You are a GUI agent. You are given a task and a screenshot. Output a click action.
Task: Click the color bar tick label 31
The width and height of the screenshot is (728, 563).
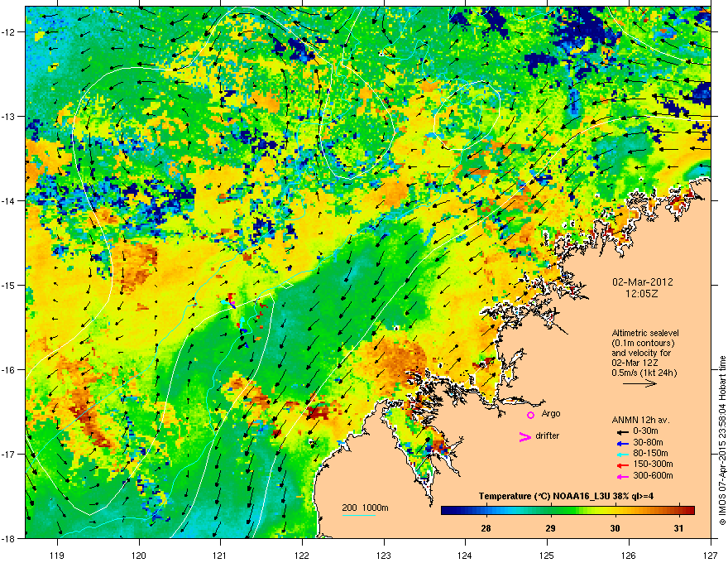tap(679, 528)
